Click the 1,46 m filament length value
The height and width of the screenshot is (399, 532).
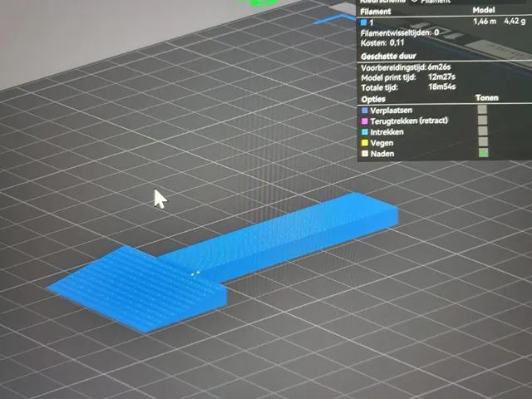(x=485, y=22)
